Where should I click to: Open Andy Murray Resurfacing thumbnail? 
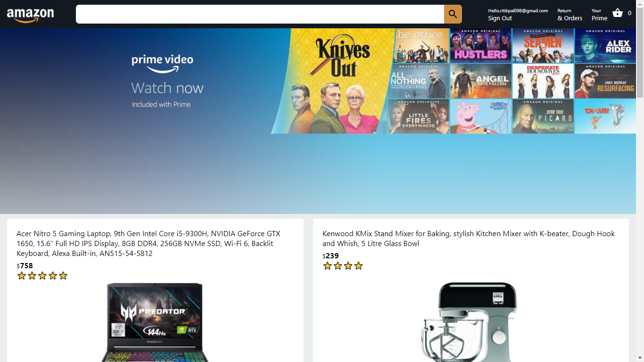click(x=605, y=81)
